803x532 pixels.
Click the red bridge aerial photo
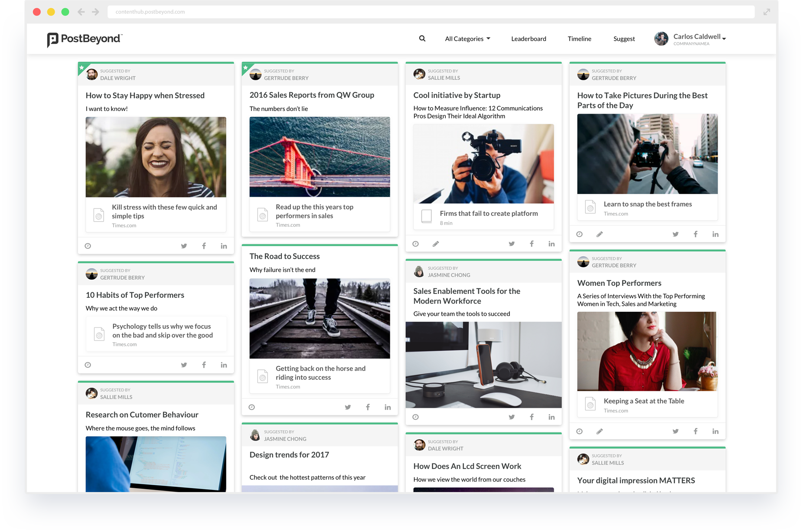pos(320,157)
